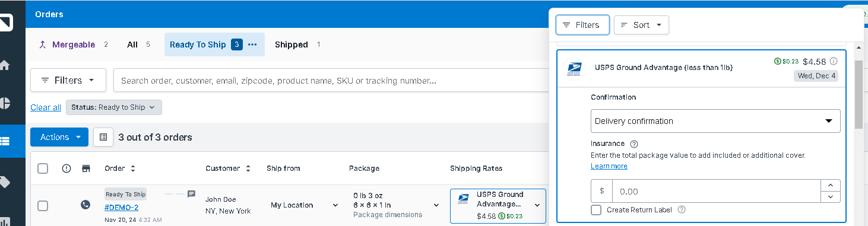This screenshot has height=226, width=868.
Task: Increase the insurance value with up stepper
Action: (x=830, y=185)
